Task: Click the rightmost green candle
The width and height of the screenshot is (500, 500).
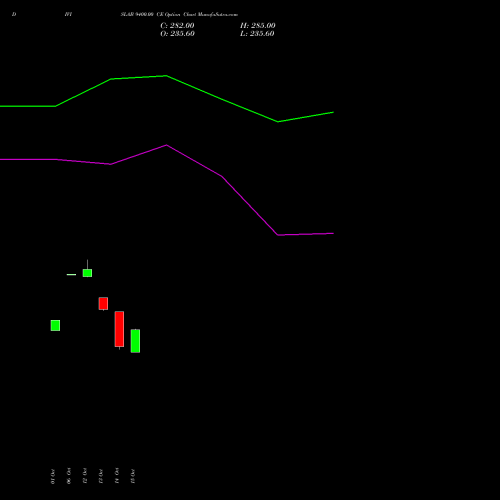Action: pos(135,341)
